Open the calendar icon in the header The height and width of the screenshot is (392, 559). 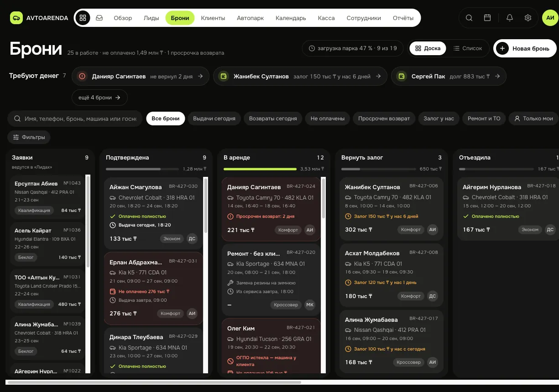(487, 18)
